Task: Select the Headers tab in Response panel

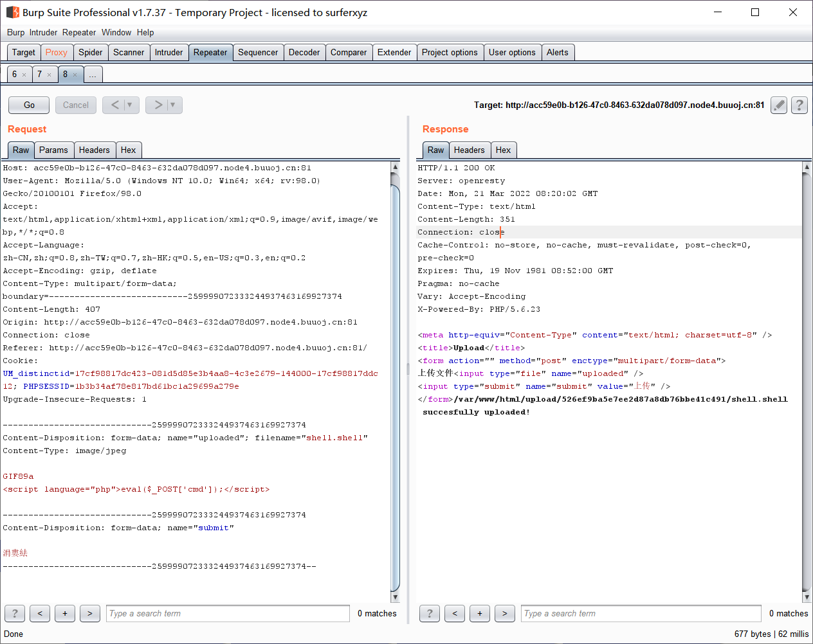Action: tap(470, 150)
